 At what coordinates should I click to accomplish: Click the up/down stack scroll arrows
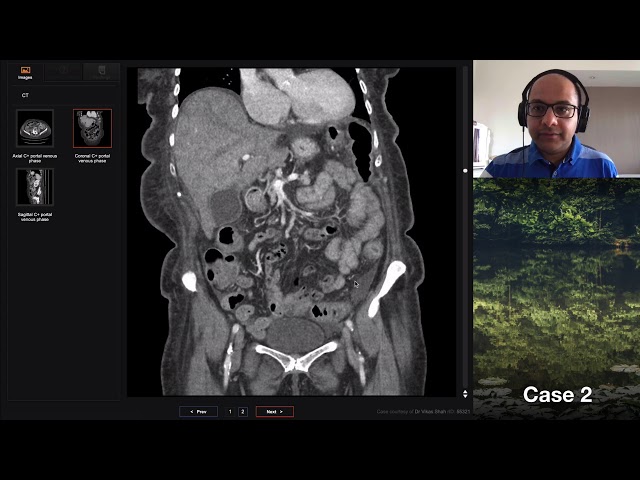[465, 393]
